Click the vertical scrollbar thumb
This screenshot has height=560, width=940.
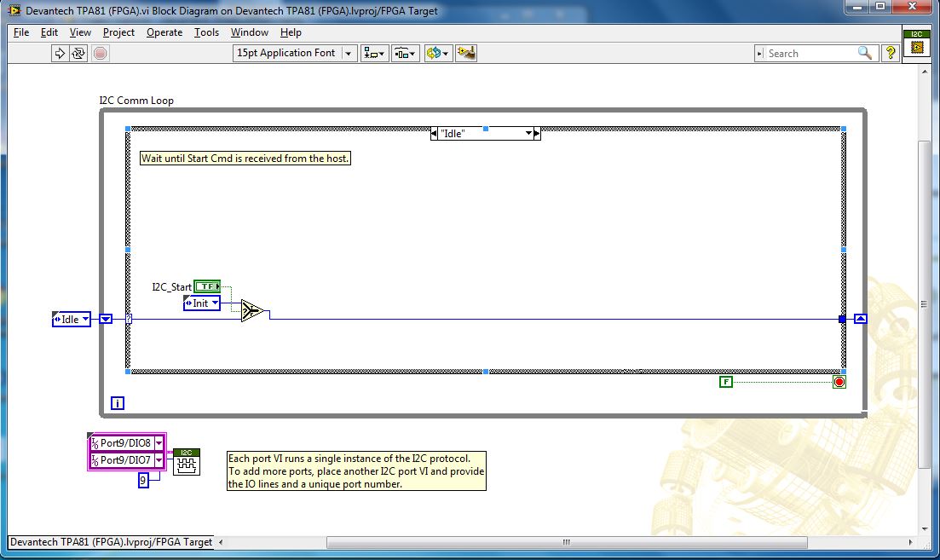point(924,304)
